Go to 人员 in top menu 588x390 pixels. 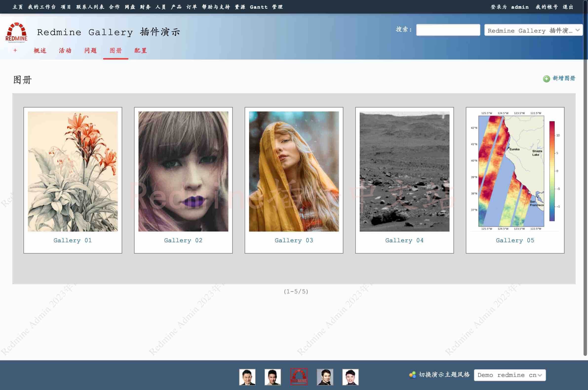[161, 7]
